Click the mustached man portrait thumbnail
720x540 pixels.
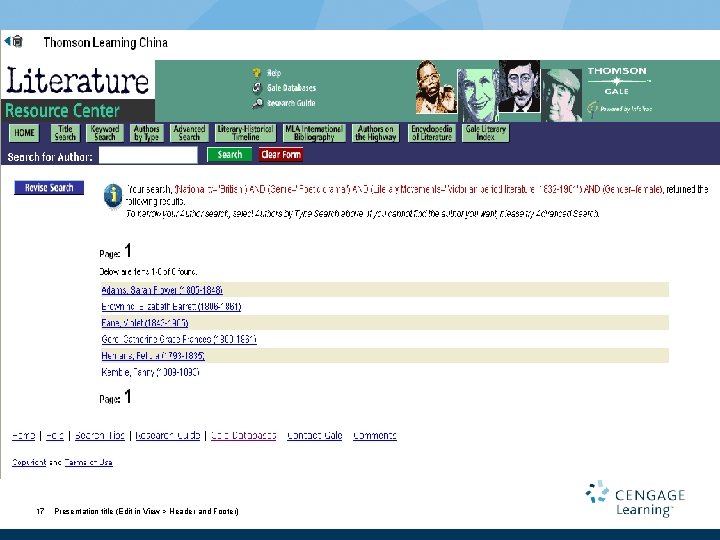pos(519,86)
